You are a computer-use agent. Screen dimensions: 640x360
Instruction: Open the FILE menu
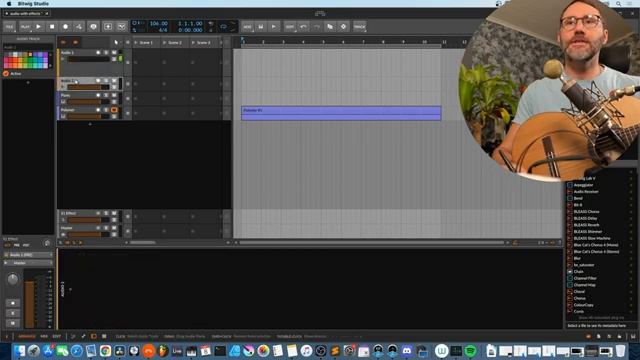tap(9, 27)
